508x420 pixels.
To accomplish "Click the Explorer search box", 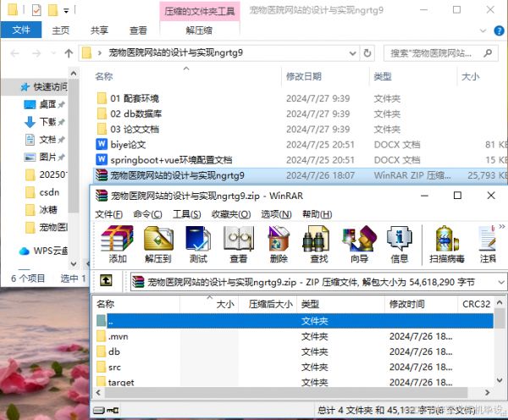I will click(x=440, y=53).
